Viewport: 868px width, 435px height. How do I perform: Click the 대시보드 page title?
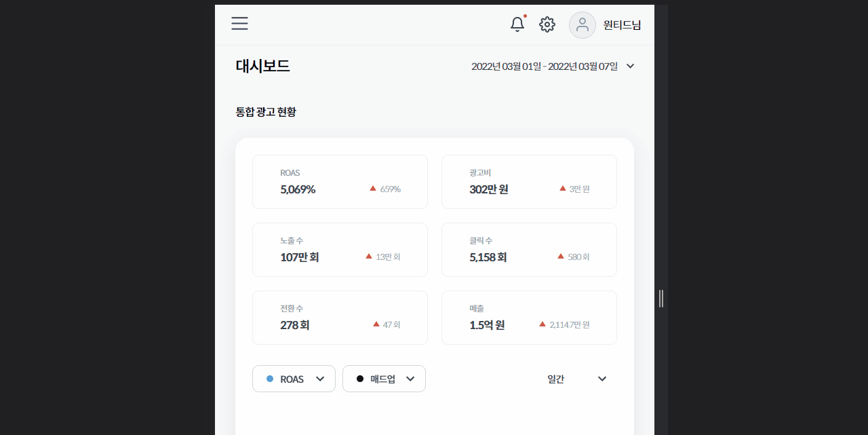(x=262, y=66)
